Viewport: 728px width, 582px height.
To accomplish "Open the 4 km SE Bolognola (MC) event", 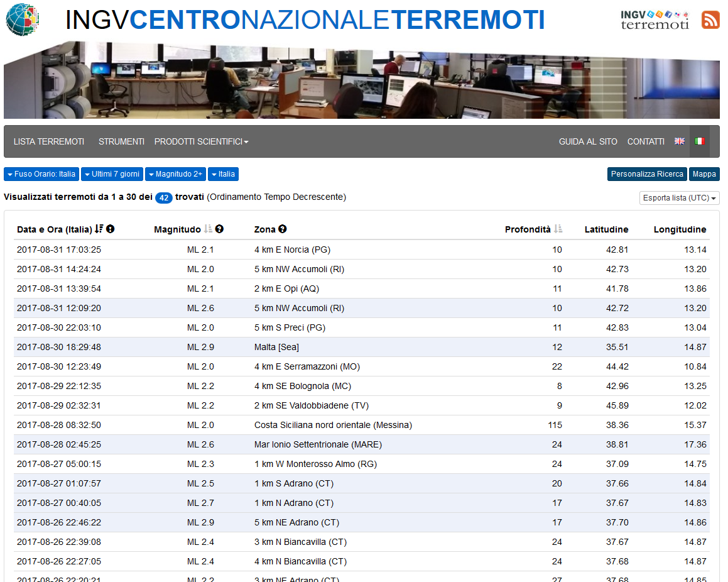I will click(303, 386).
